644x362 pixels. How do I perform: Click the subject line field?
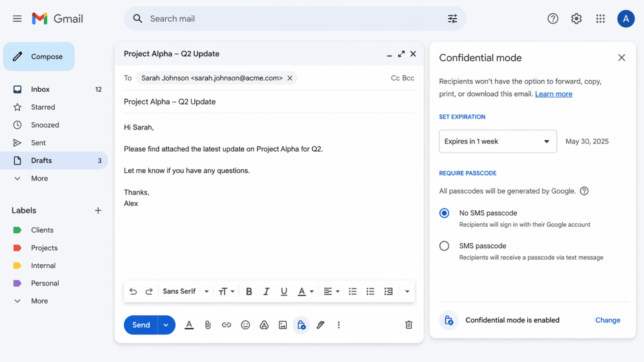[269, 102]
